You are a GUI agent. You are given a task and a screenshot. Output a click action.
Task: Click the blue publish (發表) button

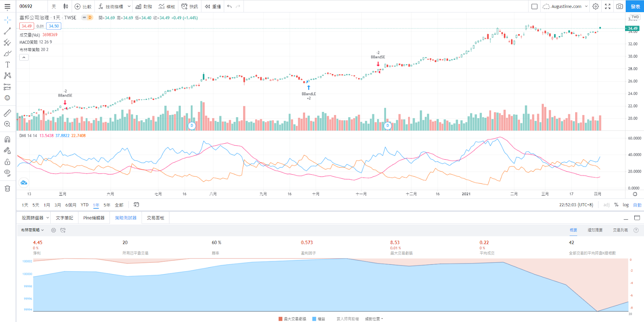(x=635, y=6)
